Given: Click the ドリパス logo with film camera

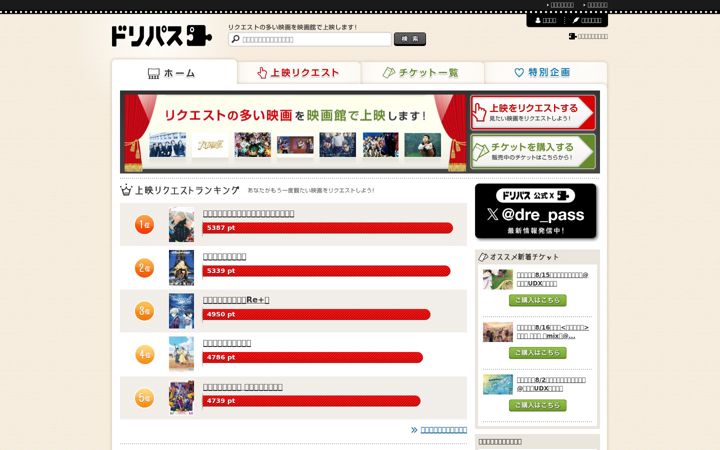Looking at the screenshot, I should tap(162, 36).
